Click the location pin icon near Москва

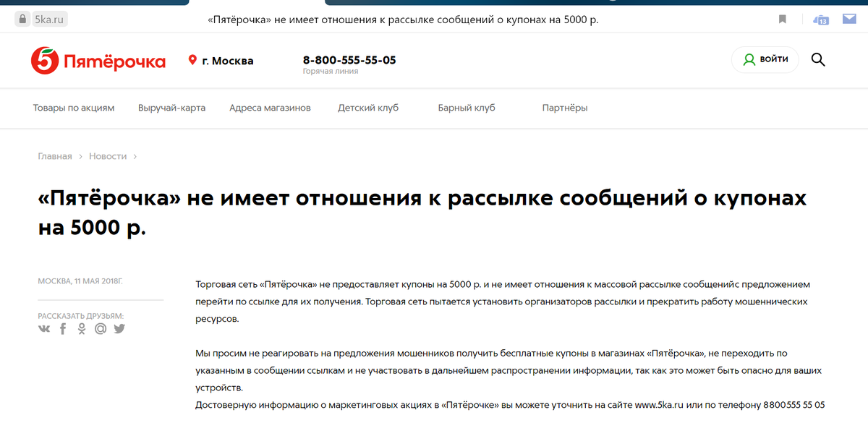click(x=192, y=60)
